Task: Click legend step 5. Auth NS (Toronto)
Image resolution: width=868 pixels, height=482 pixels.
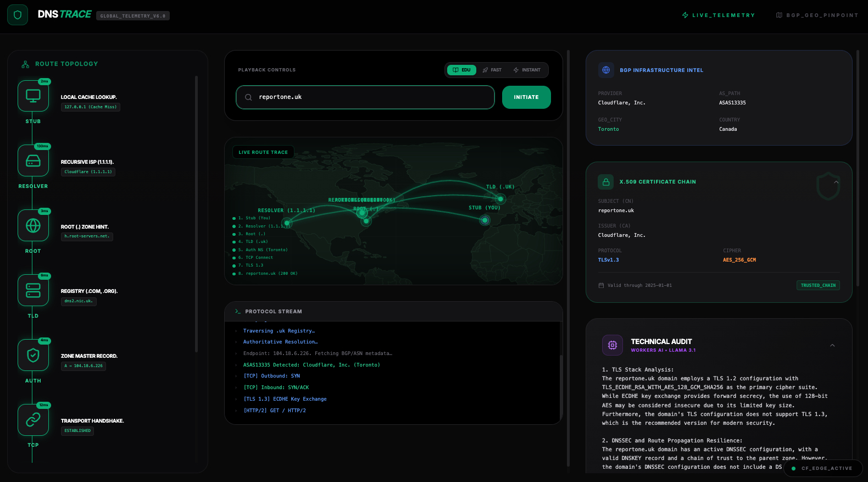Action: [260, 250]
